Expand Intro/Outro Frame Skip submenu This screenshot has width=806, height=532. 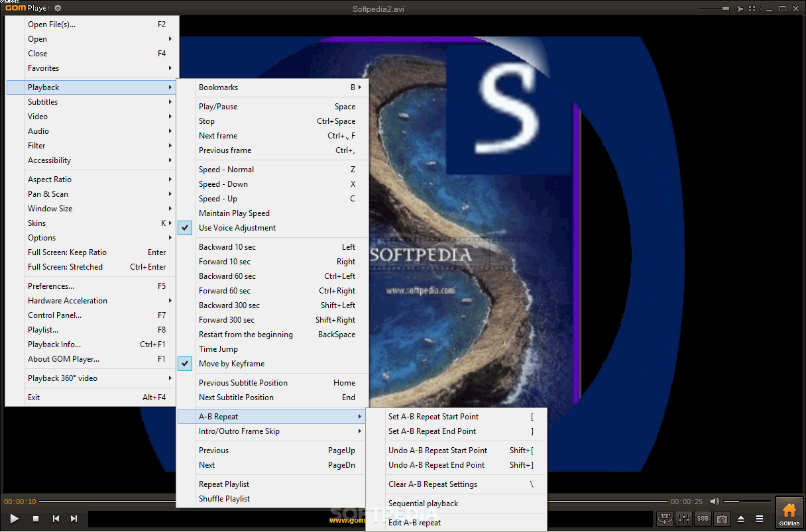pyautogui.click(x=272, y=431)
